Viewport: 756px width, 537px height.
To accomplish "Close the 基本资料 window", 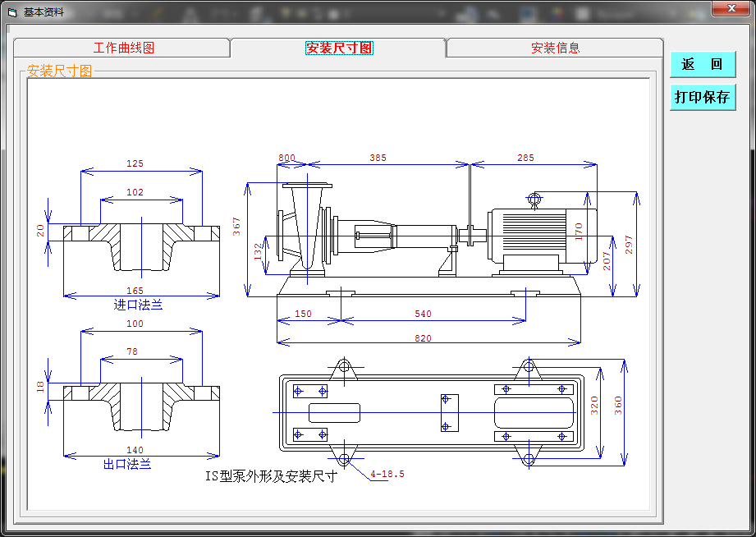I will click(731, 7).
